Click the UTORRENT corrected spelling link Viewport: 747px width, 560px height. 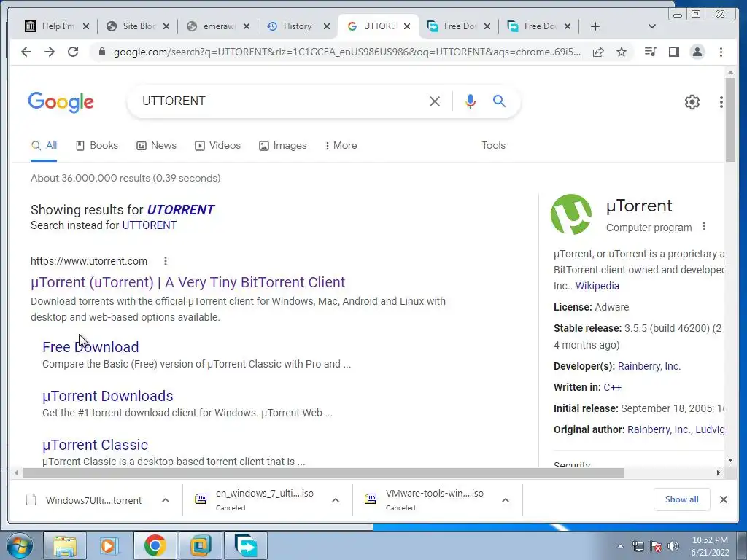coord(181,209)
